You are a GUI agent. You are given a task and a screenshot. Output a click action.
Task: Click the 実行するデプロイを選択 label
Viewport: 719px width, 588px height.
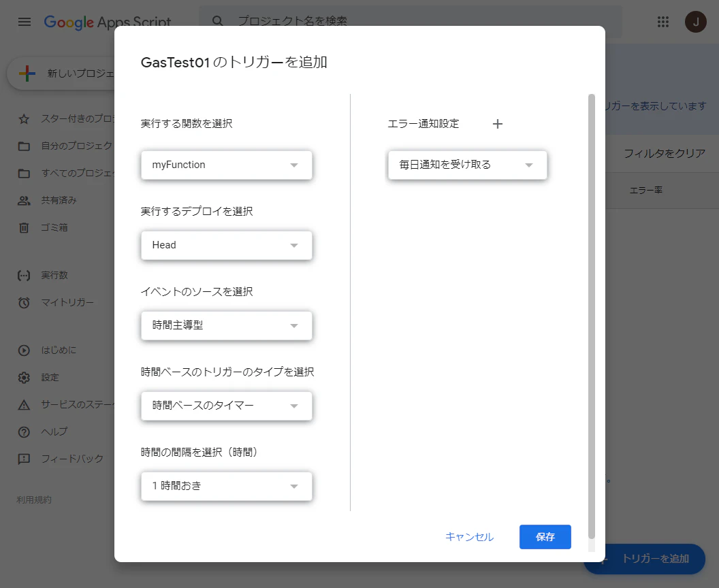tap(197, 211)
